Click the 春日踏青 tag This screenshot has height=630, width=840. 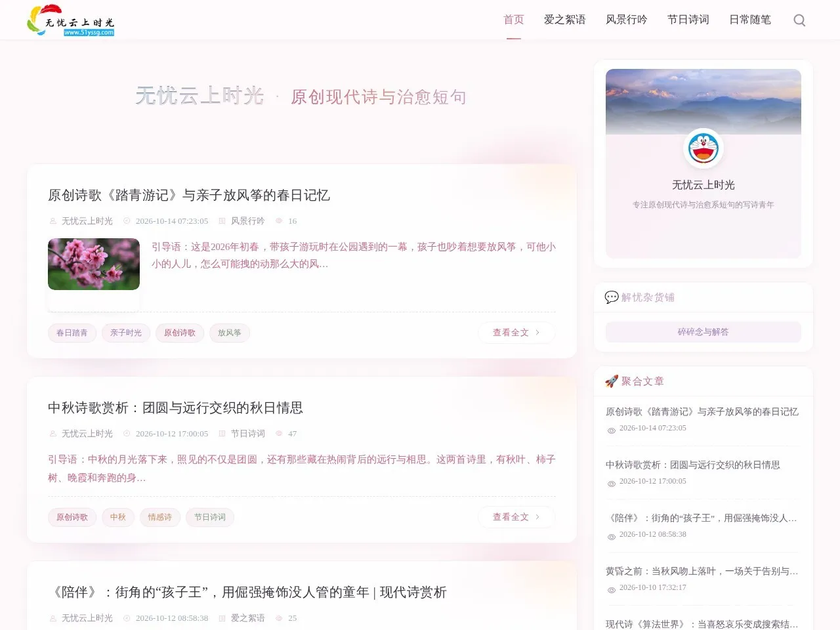tap(72, 333)
